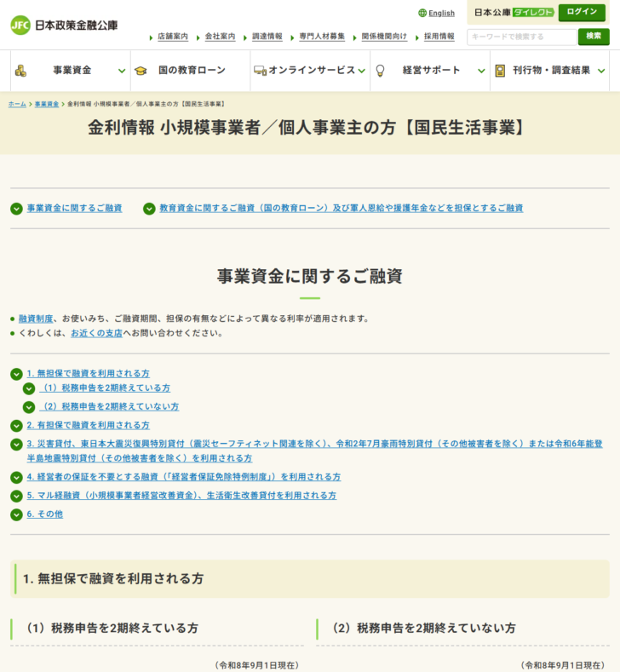Click subheading (2) 税務申告を2期終えていない方
This screenshot has width=620, height=672.
(424, 629)
